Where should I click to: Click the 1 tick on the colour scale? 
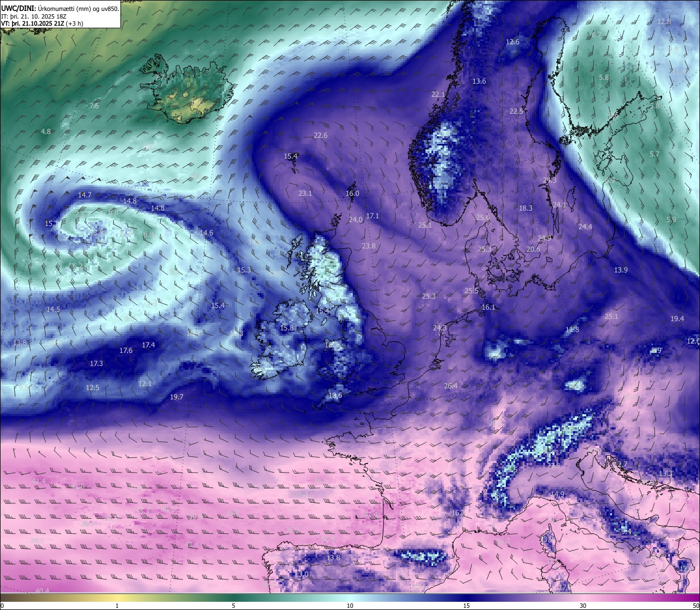[x=117, y=606]
